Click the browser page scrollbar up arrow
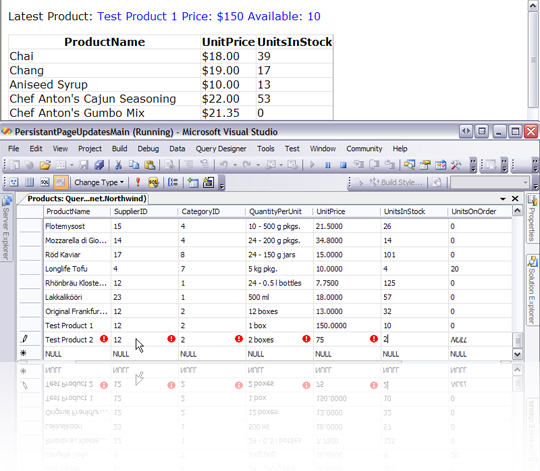This screenshot has width=540, height=471. click(533, 6)
